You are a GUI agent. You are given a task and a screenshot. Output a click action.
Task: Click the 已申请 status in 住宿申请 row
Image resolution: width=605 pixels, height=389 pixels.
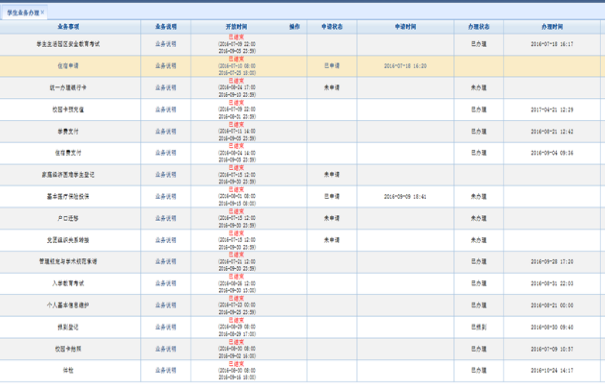[332, 66]
